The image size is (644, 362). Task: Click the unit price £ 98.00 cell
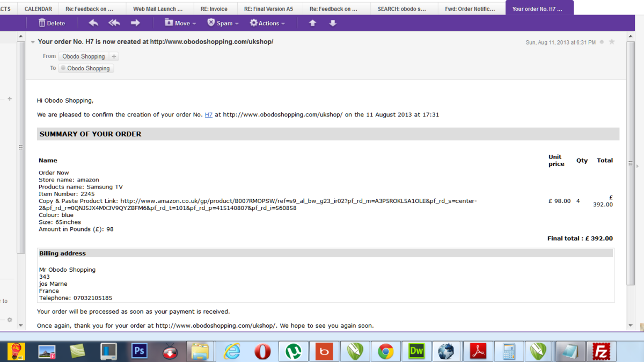(559, 201)
